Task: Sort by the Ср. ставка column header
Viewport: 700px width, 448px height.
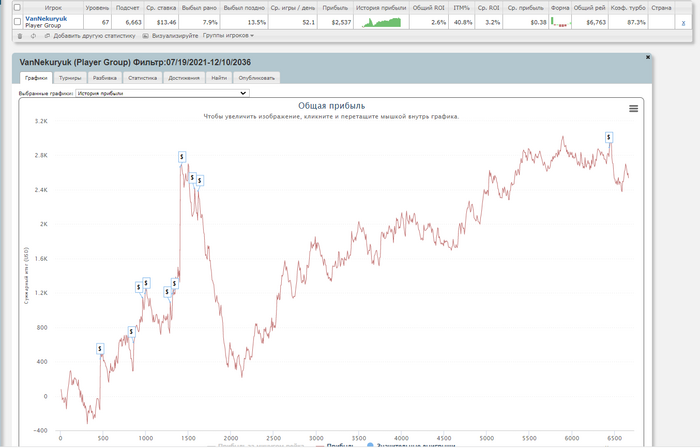Action: (x=161, y=8)
